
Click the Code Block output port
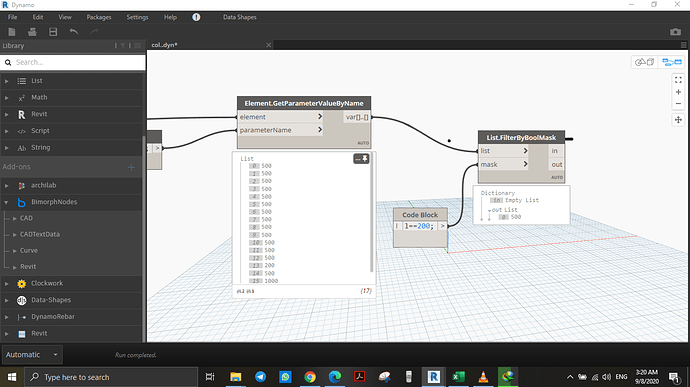click(x=442, y=226)
